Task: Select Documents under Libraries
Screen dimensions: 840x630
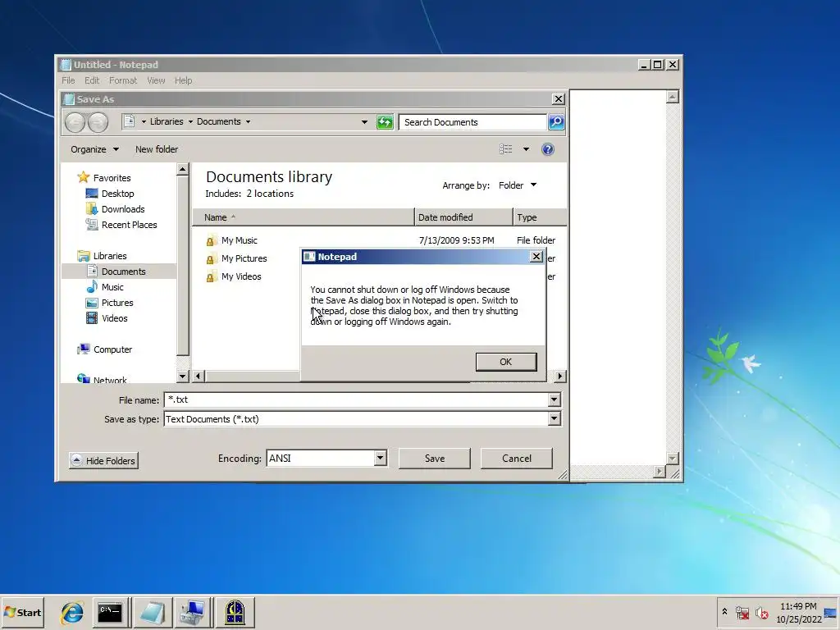Action: [123, 271]
